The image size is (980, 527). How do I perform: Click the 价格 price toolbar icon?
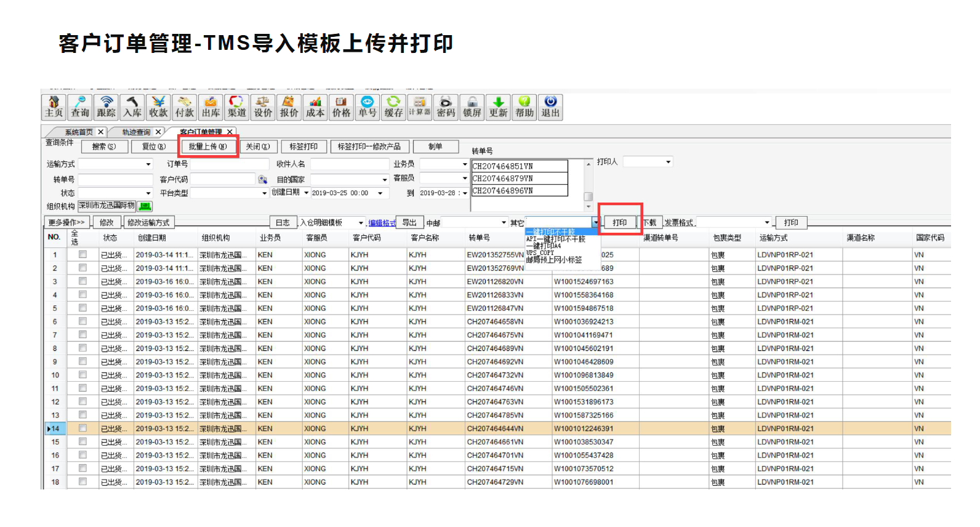click(x=342, y=107)
